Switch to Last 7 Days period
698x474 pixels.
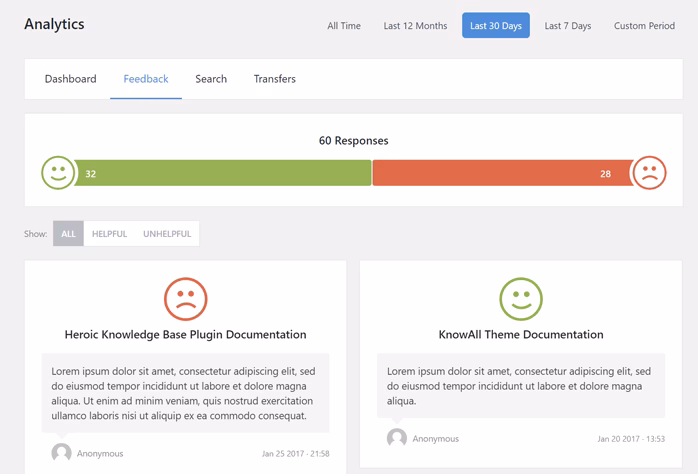click(568, 26)
